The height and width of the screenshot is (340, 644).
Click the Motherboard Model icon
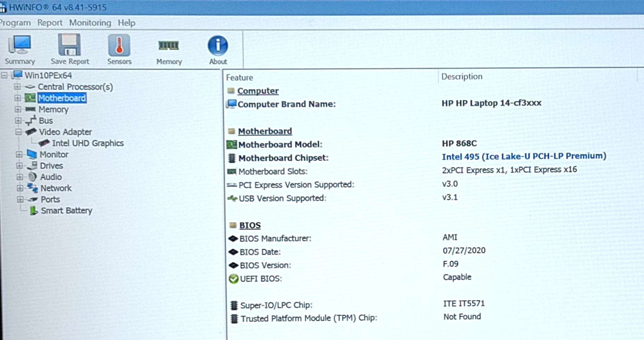231,145
